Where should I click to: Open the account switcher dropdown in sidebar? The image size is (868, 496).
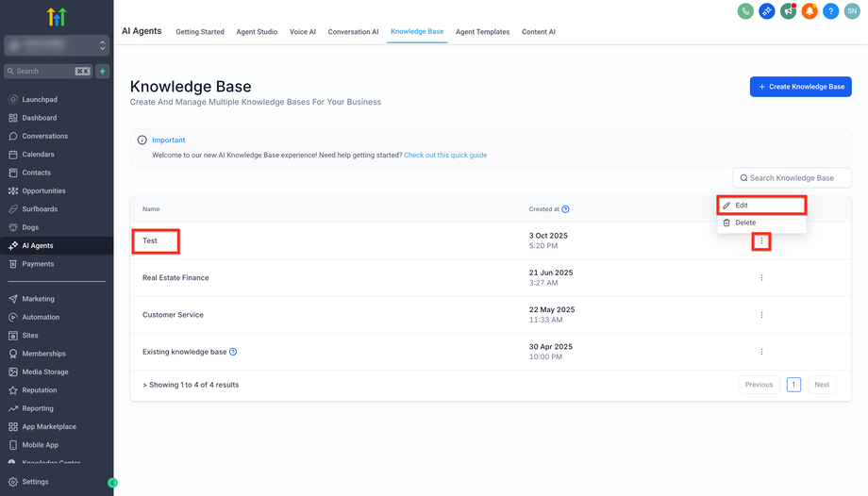click(x=57, y=45)
